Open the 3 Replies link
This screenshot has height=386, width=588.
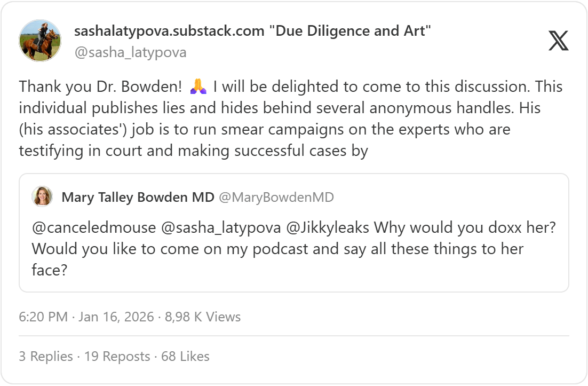pyautogui.click(x=46, y=356)
